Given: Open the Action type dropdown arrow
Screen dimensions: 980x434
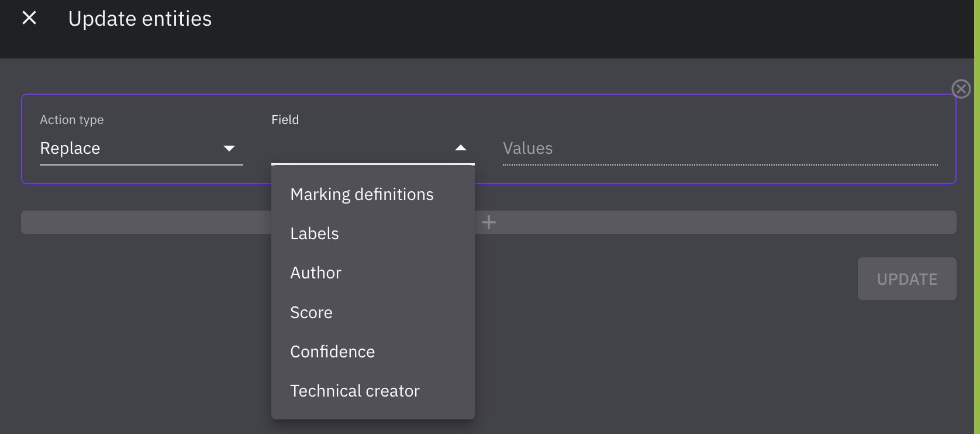Looking at the screenshot, I should click(229, 149).
